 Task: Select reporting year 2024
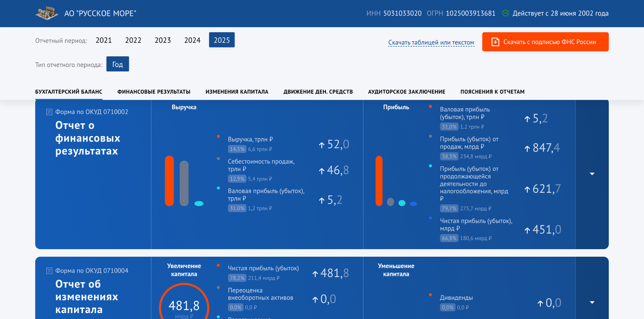tap(192, 40)
